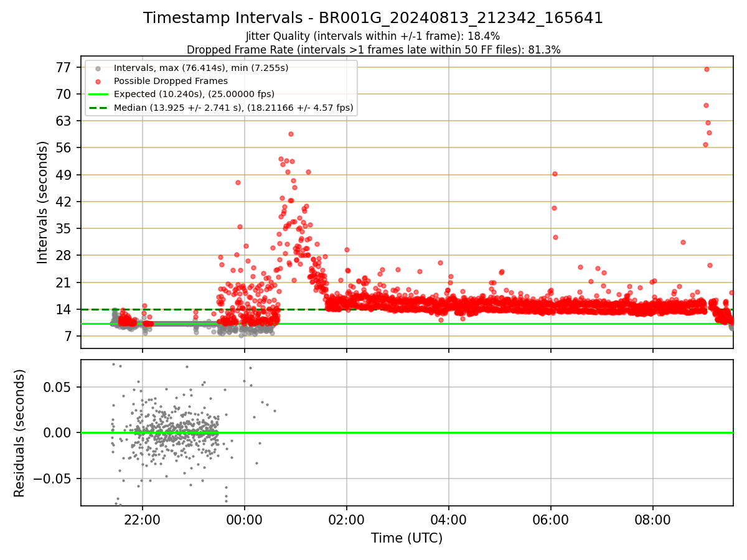Image resolution: width=747 pixels, height=560 pixels.
Task: Click legend entry 'Intervals, max (76.414s), min (7.255s)'
Action: pos(201,68)
